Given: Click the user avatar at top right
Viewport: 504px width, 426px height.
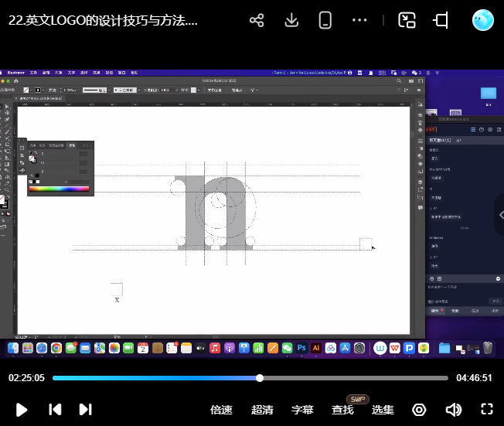Looking at the screenshot, I should tap(482, 21).
